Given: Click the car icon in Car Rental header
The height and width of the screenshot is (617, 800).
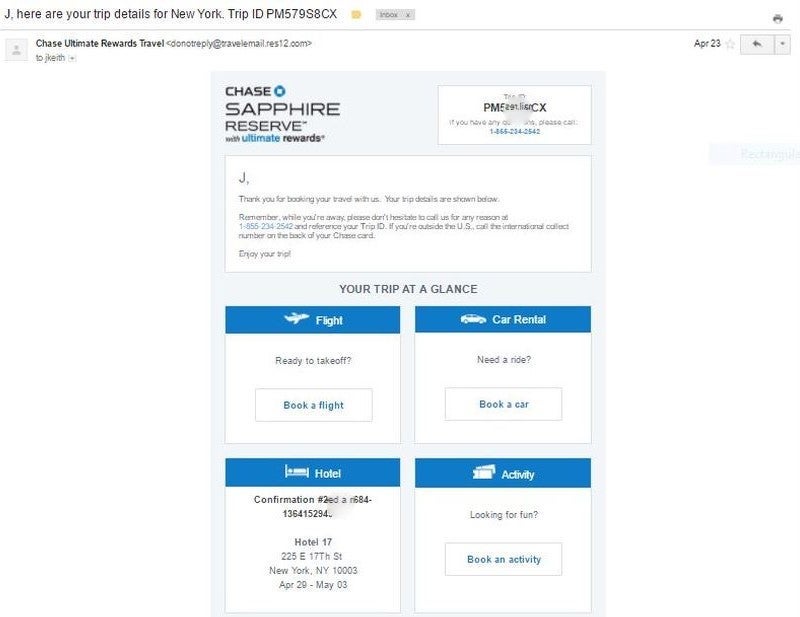Looking at the screenshot, I should pos(473,320).
